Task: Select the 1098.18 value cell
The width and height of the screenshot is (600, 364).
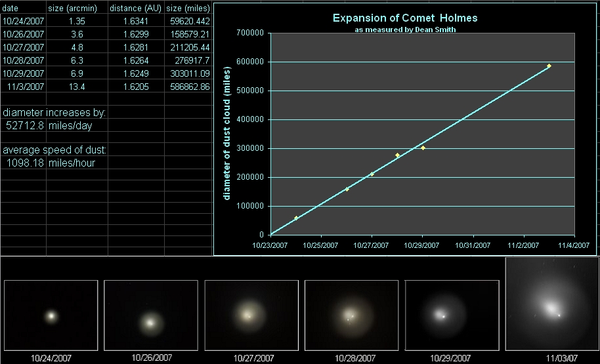Action: [24, 163]
